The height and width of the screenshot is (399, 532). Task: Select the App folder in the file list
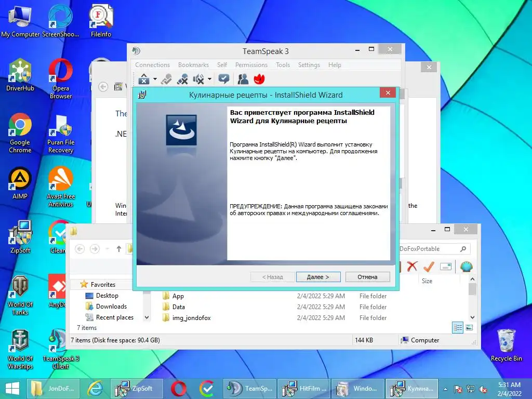tap(178, 296)
